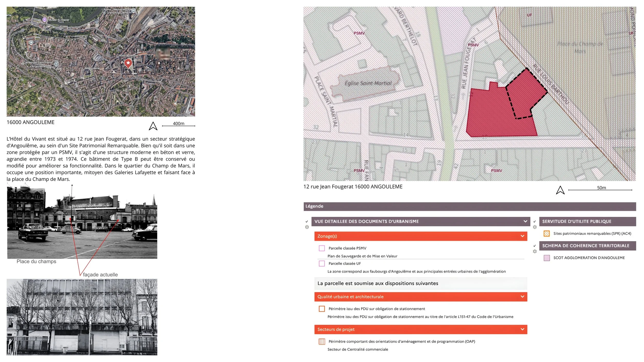Open settings gear for Servitude d'utilité publique
644x362 pixels.
pyautogui.click(x=535, y=227)
